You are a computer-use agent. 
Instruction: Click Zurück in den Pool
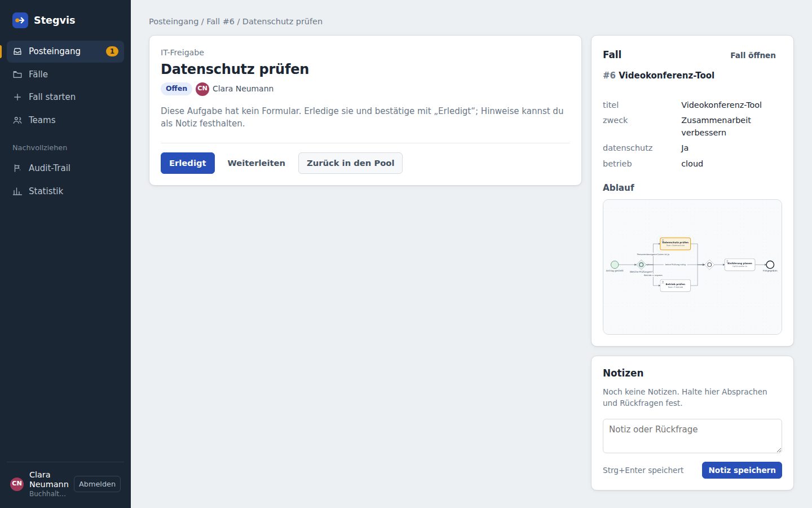[350, 163]
